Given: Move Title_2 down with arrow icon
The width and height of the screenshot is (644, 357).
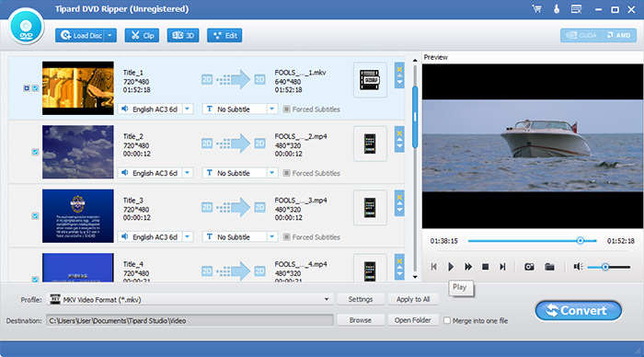Looking at the screenshot, I should [399, 146].
